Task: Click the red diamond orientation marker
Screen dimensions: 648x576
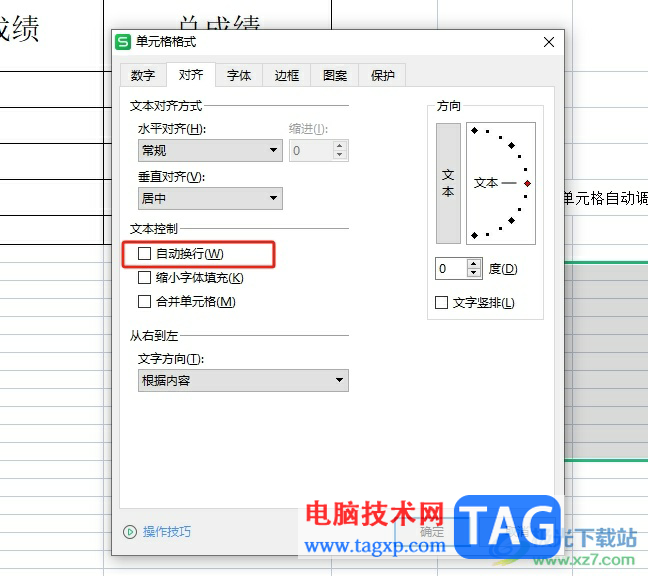Action: (527, 183)
